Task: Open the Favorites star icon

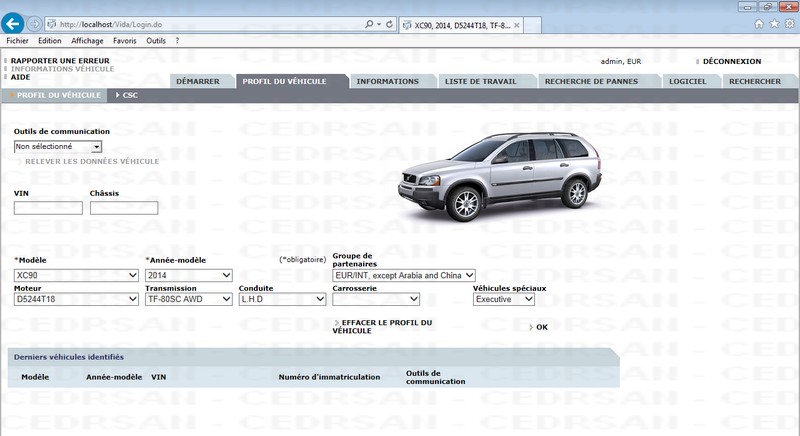Action: [x=773, y=23]
